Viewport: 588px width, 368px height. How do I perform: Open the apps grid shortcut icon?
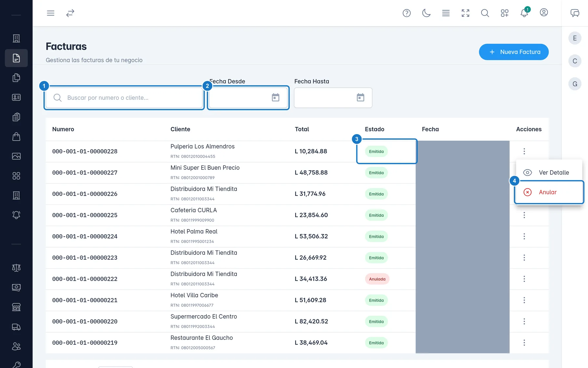[x=505, y=13]
